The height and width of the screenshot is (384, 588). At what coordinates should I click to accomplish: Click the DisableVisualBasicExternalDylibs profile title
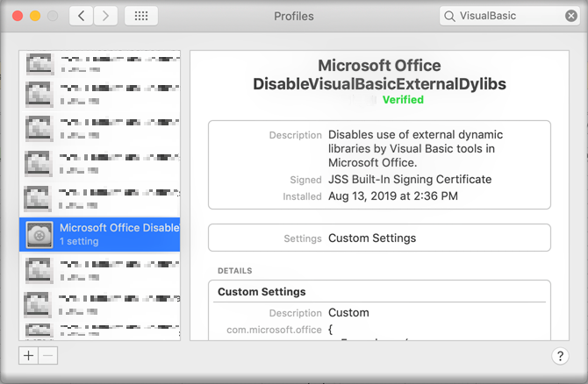coord(379,83)
